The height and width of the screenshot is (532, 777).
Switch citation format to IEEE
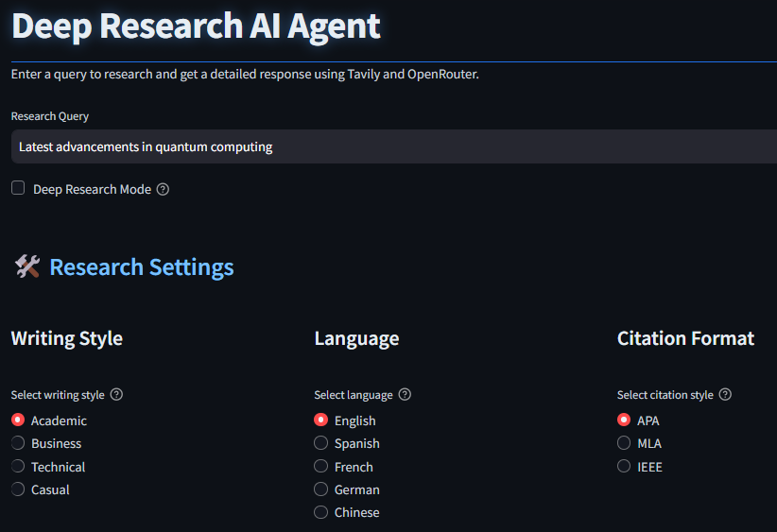click(x=624, y=467)
